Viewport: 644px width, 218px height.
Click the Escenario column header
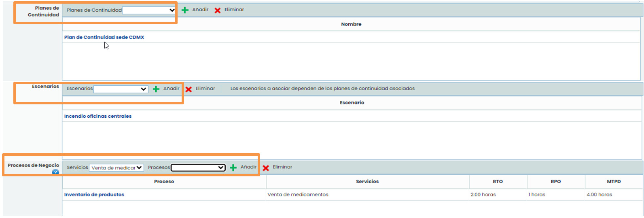[352, 103]
